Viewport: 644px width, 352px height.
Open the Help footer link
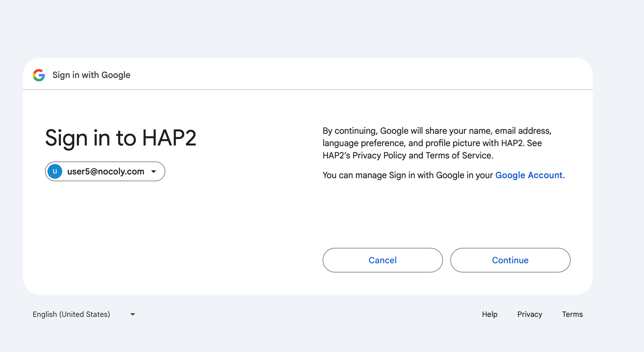click(490, 314)
